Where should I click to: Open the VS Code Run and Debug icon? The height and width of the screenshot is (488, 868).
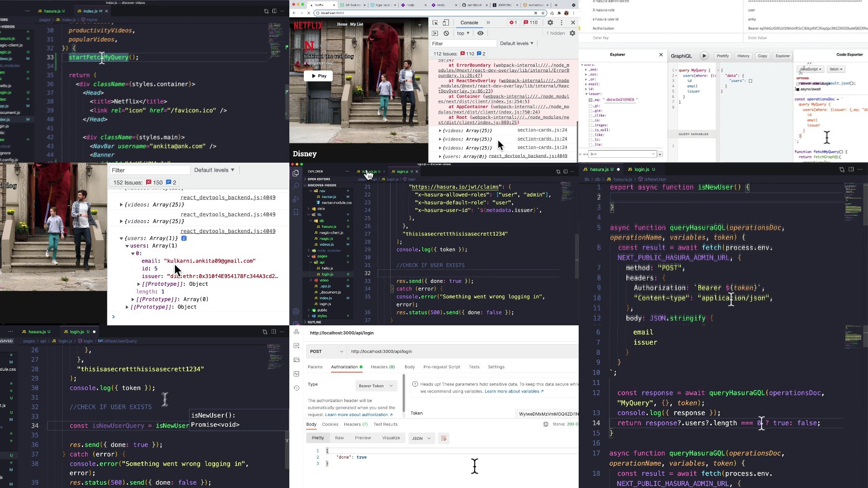[296, 199]
